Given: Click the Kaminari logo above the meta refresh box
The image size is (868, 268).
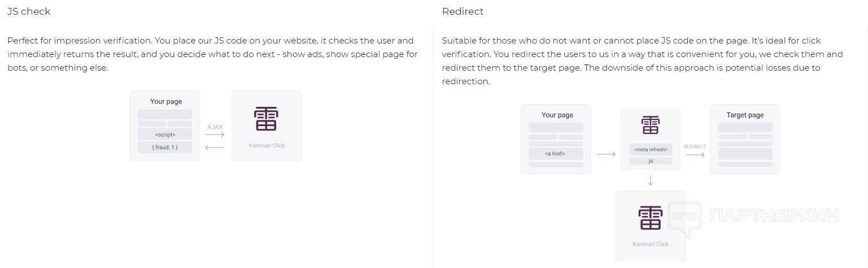Looking at the screenshot, I should pyautogui.click(x=650, y=125).
